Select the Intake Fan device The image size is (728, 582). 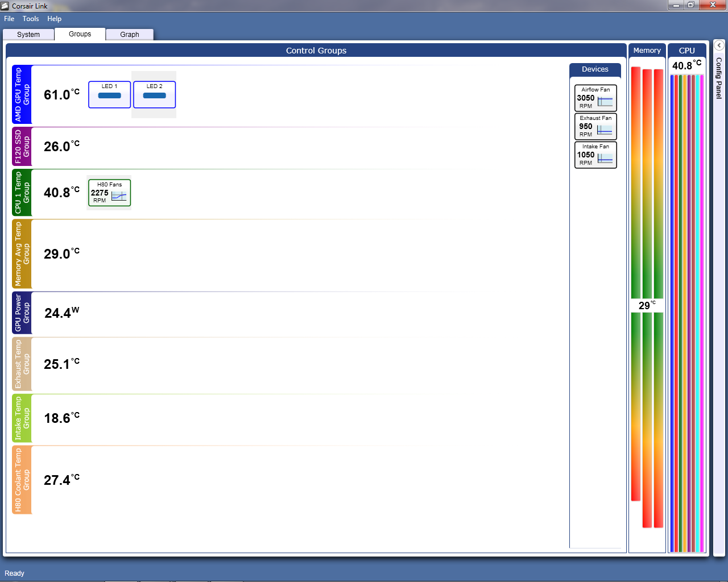pyautogui.click(x=595, y=155)
